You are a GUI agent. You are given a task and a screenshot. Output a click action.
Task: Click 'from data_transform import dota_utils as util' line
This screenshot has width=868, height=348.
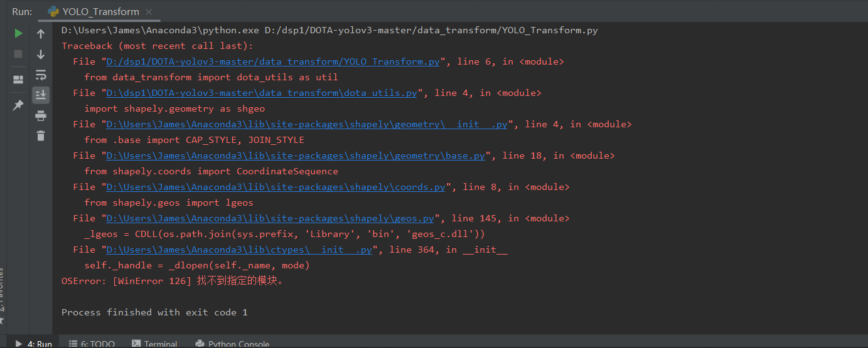(x=211, y=77)
